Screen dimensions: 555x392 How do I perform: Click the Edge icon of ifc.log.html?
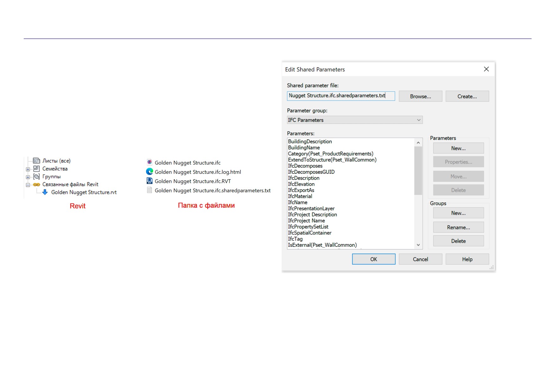click(150, 171)
